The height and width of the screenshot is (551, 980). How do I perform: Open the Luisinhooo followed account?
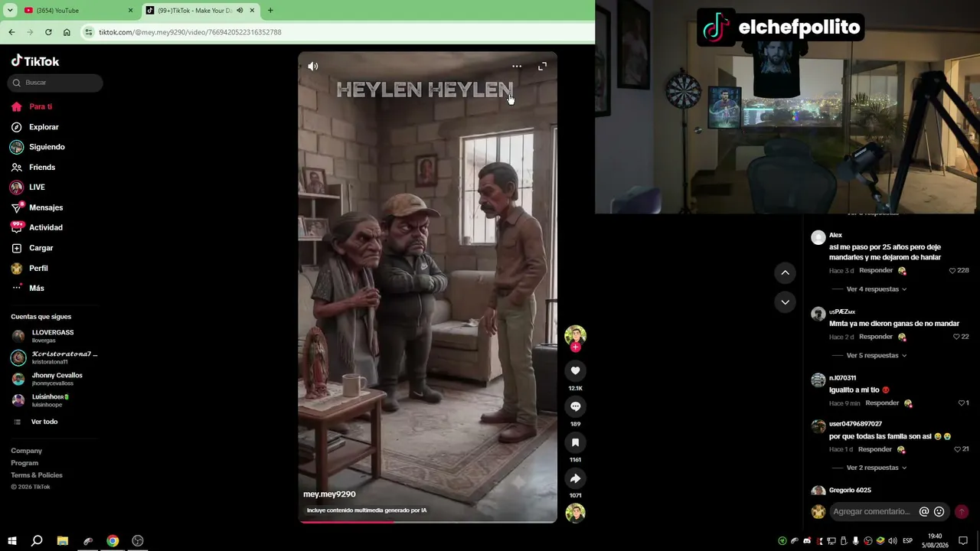coord(54,400)
